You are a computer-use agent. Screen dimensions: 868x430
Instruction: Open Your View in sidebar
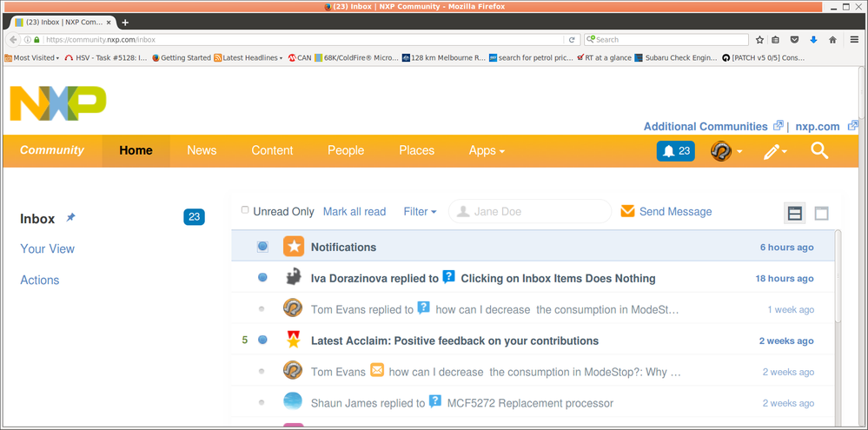pos(48,249)
